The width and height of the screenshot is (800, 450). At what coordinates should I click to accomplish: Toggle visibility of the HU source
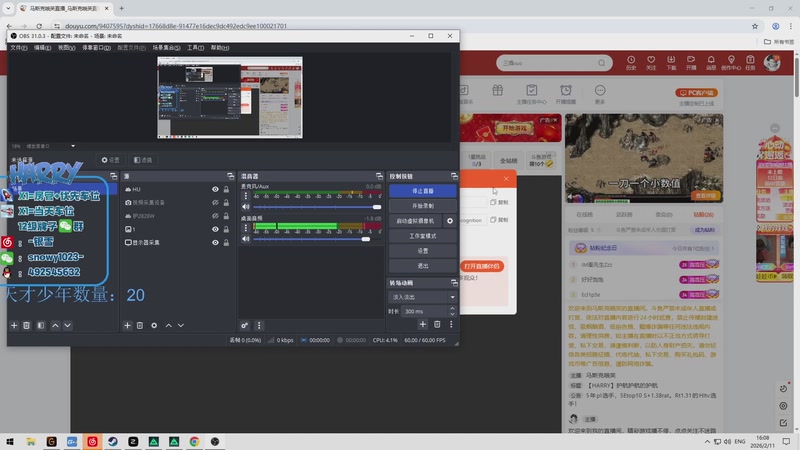pos(215,189)
